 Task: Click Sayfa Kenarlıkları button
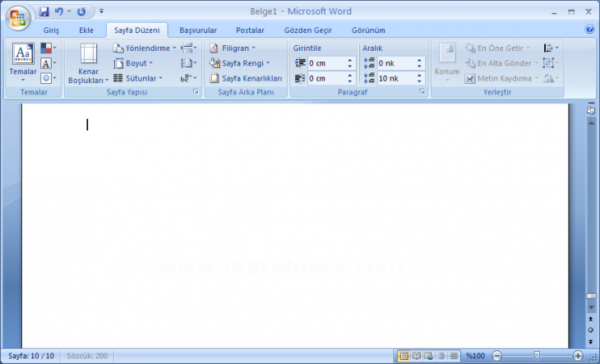click(246, 78)
